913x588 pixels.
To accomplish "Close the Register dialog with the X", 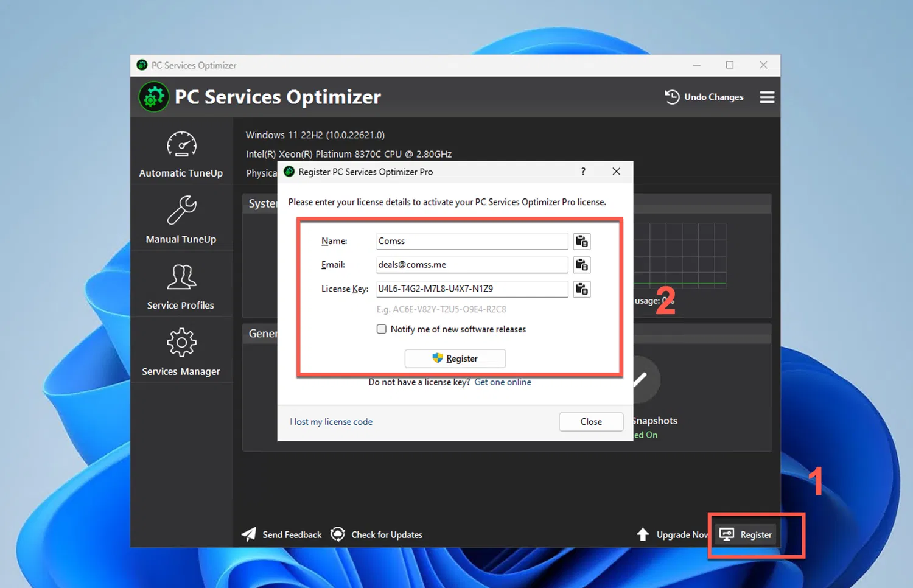I will pyautogui.click(x=616, y=172).
